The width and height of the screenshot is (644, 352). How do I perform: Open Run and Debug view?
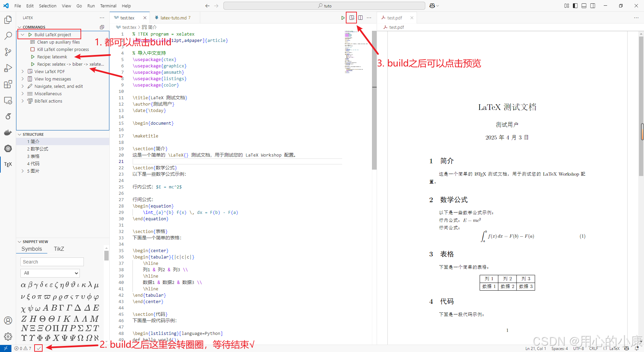(x=8, y=68)
